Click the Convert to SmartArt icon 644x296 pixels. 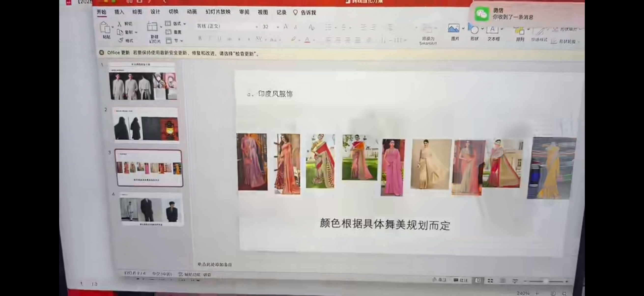428,29
